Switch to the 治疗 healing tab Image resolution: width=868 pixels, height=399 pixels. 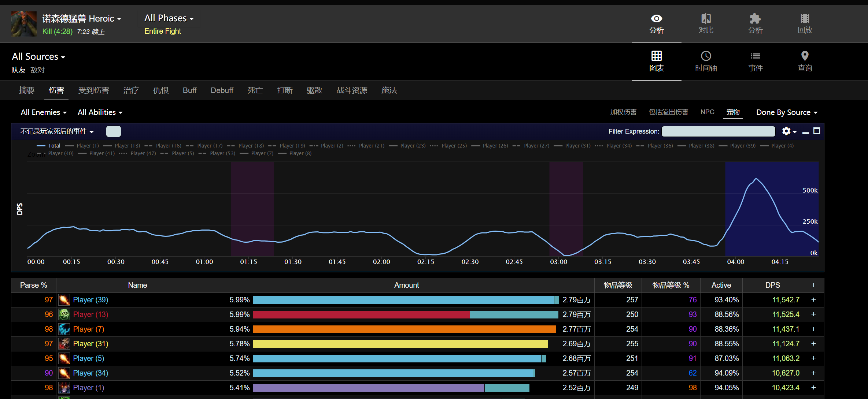(131, 90)
